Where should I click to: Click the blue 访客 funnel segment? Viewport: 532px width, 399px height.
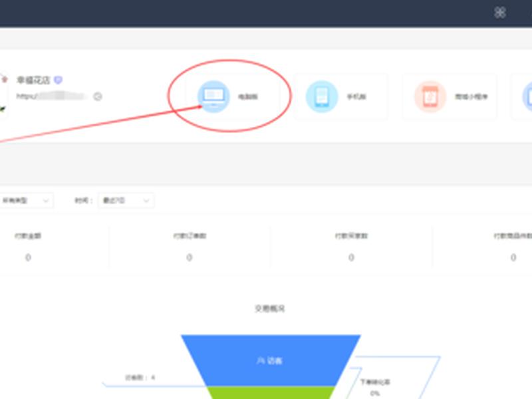(x=271, y=360)
